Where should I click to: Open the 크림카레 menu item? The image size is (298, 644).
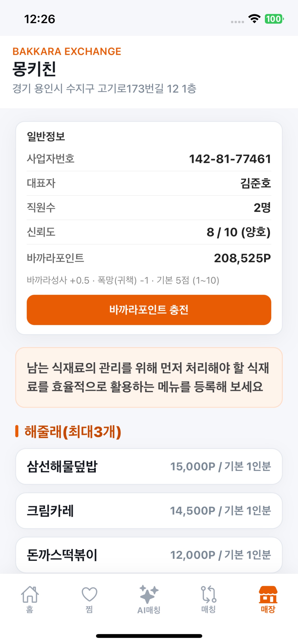tap(149, 511)
